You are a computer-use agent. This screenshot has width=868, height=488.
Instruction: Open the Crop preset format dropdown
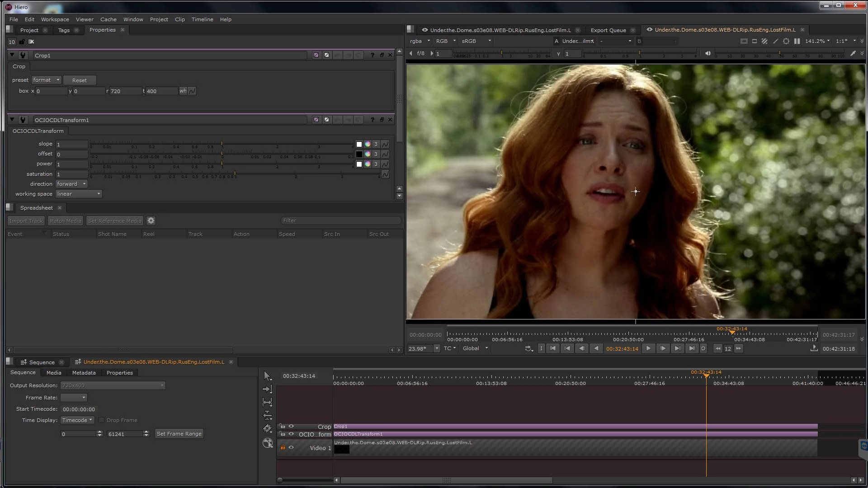click(x=46, y=80)
